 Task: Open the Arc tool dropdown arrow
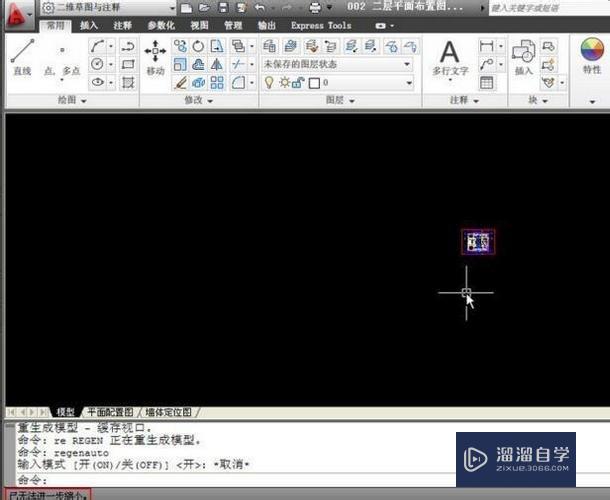click(x=111, y=46)
